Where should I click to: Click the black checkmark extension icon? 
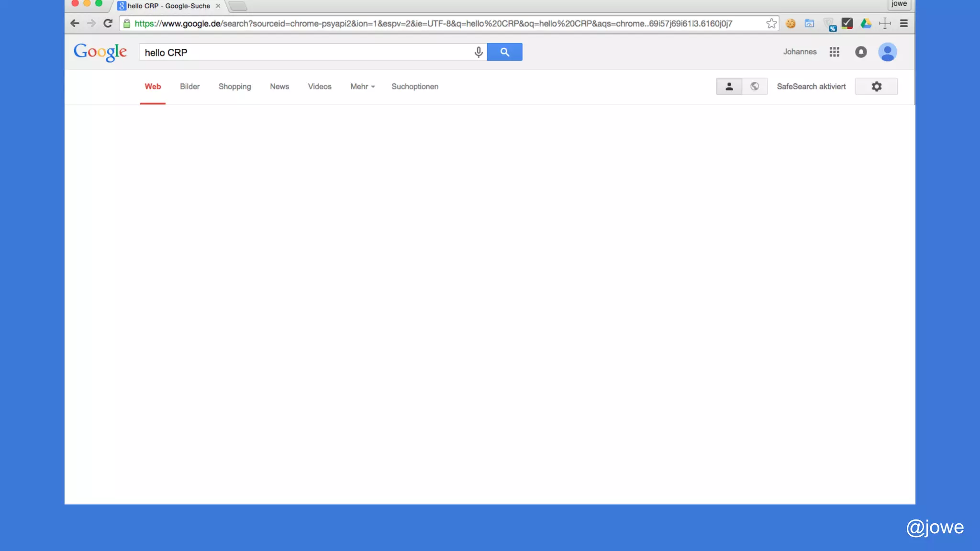point(847,23)
